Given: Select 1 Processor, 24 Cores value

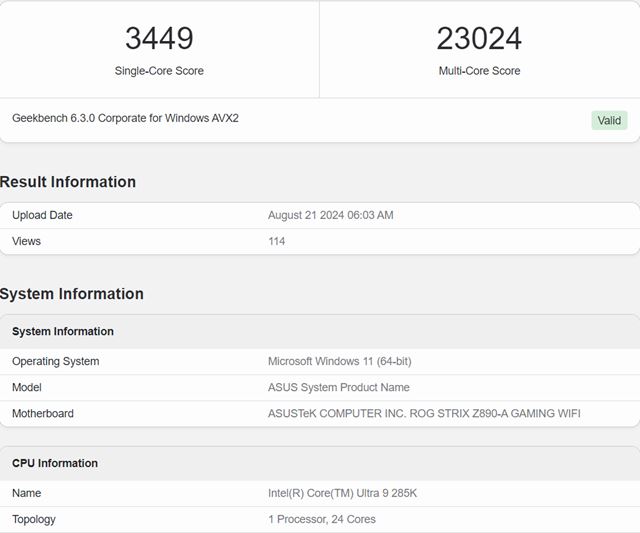Looking at the screenshot, I should point(322,519).
